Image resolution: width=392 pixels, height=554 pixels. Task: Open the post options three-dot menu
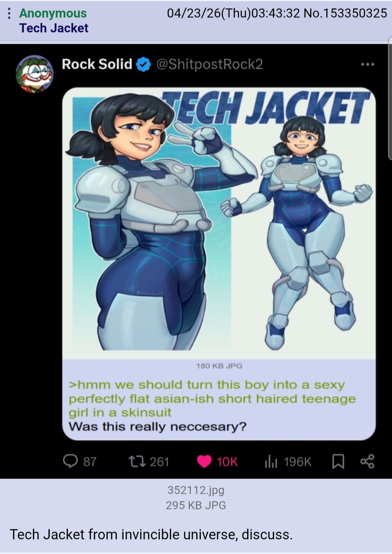pos(9,13)
